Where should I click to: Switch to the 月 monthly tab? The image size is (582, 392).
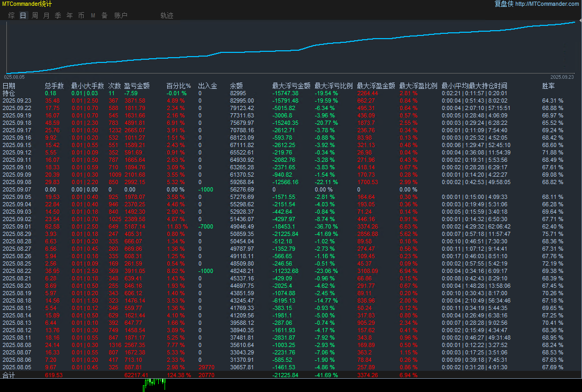point(47,15)
